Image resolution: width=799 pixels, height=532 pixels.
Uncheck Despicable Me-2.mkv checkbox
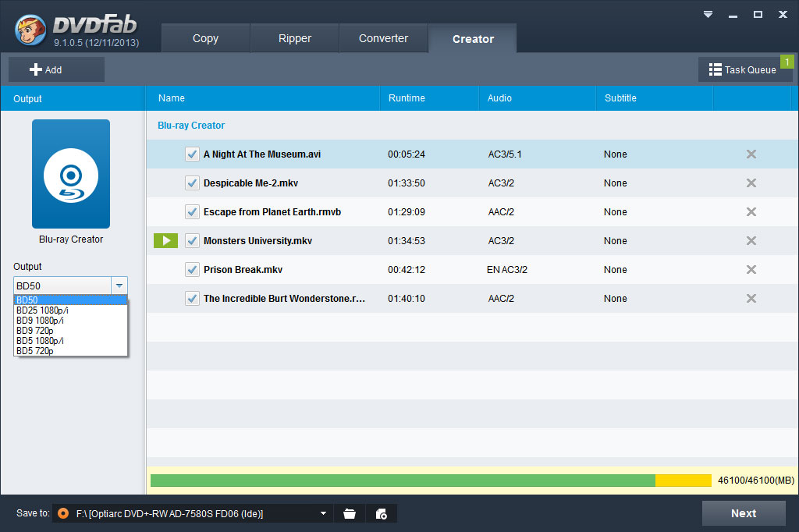pyautogui.click(x=192, y=183)
